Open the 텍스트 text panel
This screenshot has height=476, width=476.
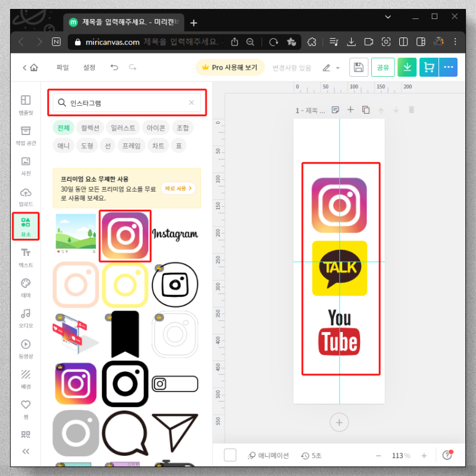point(26,258)
